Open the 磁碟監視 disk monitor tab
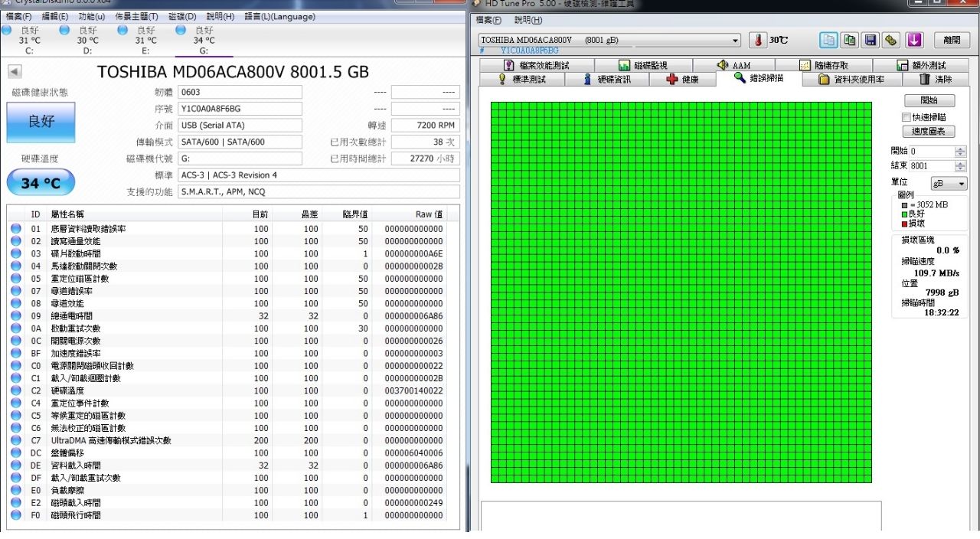Image resolution: width=980 pixels, height=539 pixels. pos(642,65)
